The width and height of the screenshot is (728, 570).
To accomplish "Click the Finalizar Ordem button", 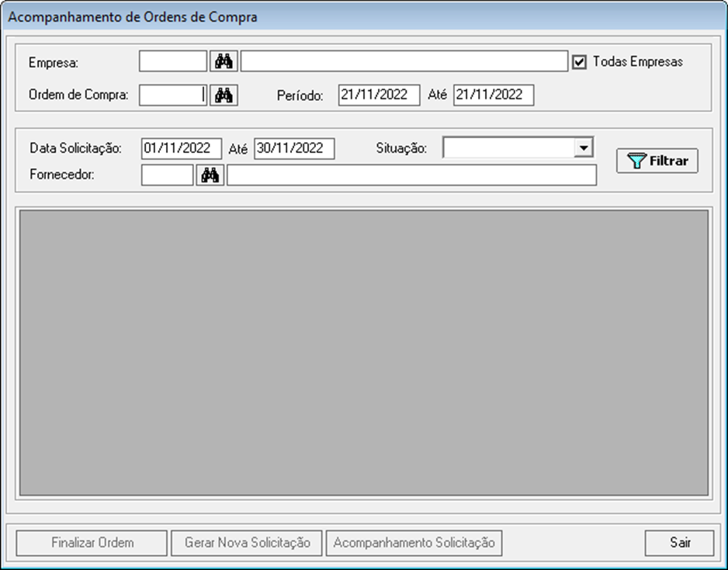I will point(92,543).
